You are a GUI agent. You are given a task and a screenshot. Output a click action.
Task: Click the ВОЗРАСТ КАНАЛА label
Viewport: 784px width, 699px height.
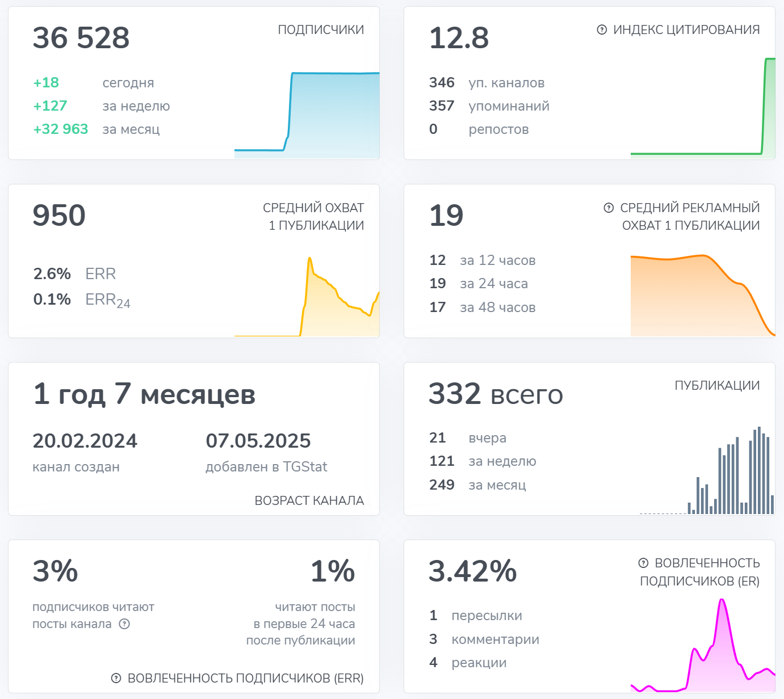[309, 500]
